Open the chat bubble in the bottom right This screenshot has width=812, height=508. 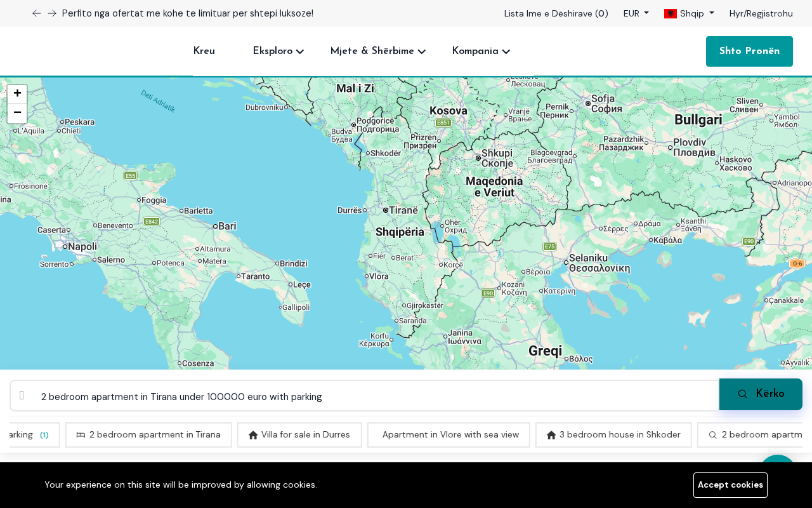(x=778, y=469)
